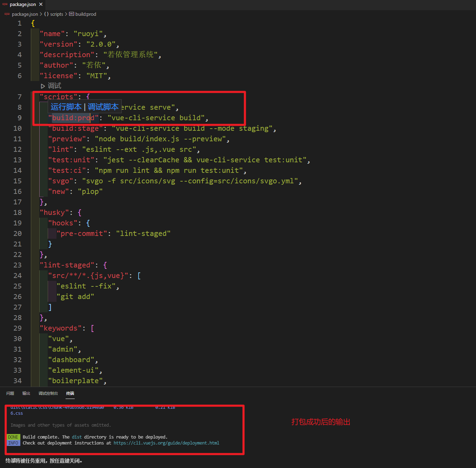Click the debug play triangle above scripts
This screenshot has height=468, width=476.
43,86
